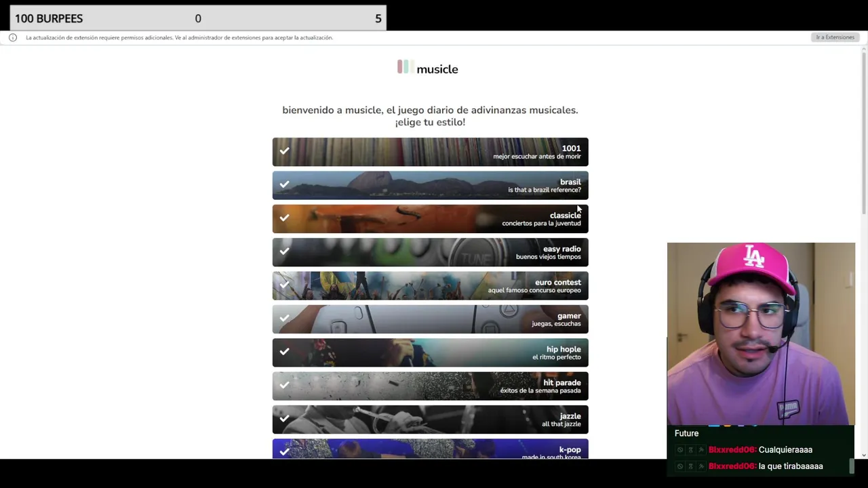Choose the 'brasil' style text label
Image resolution: width=868 pixels, height=488 pixels.
click(x=570, y=182)
